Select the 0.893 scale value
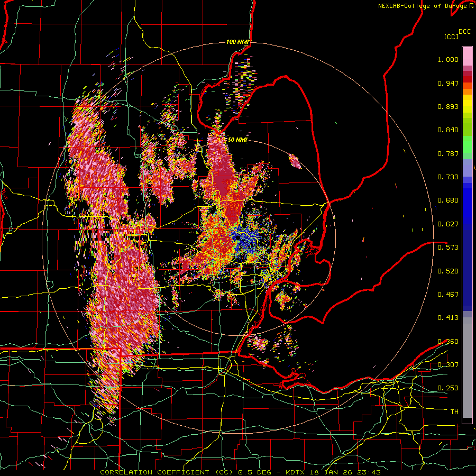Screen dimensions: 476x476 pyautogui.click(x=448, y=106)
